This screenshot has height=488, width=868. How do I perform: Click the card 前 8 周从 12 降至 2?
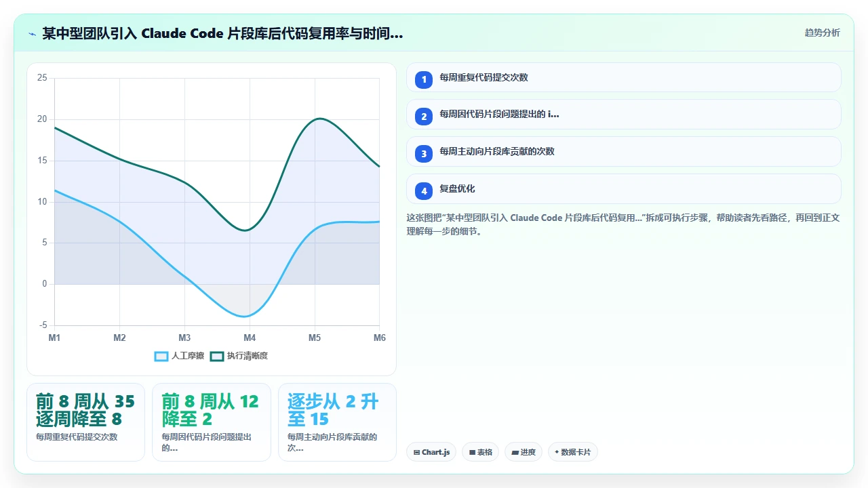point(212,422)
